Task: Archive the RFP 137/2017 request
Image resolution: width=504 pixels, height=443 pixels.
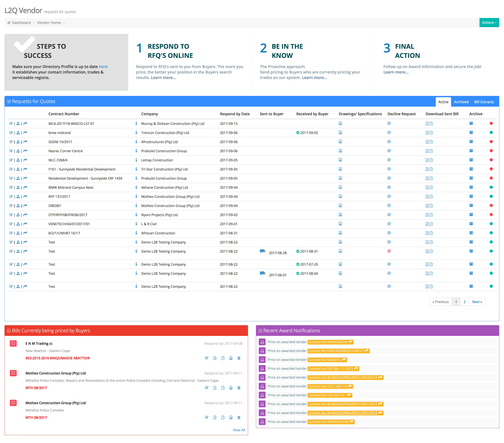Action: point(471,196)
